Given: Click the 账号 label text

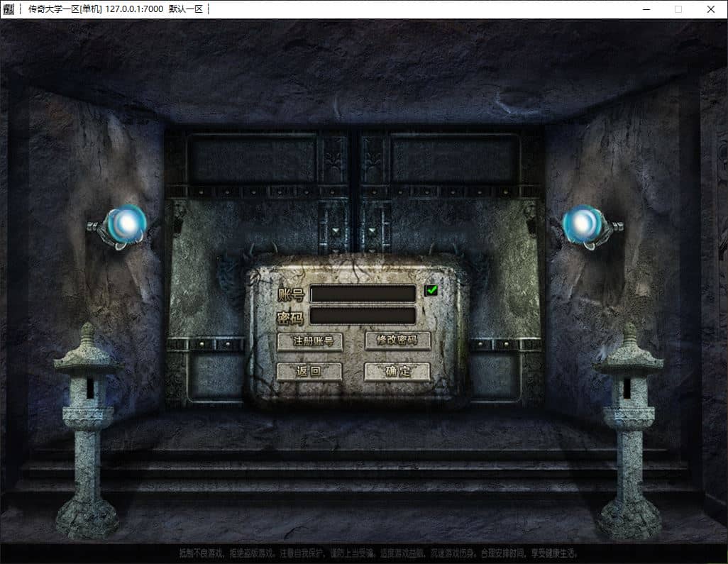Looking at the screenshot, I should pos(291,294).
